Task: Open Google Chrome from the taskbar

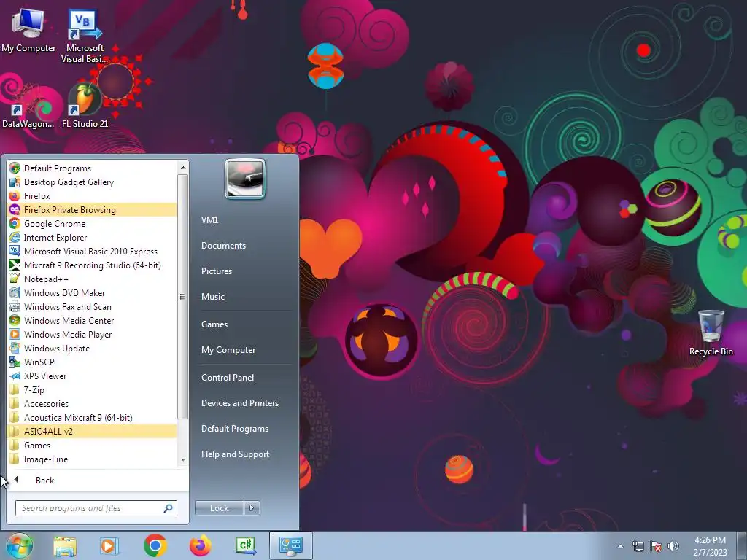Action: (x=155, y=545)
